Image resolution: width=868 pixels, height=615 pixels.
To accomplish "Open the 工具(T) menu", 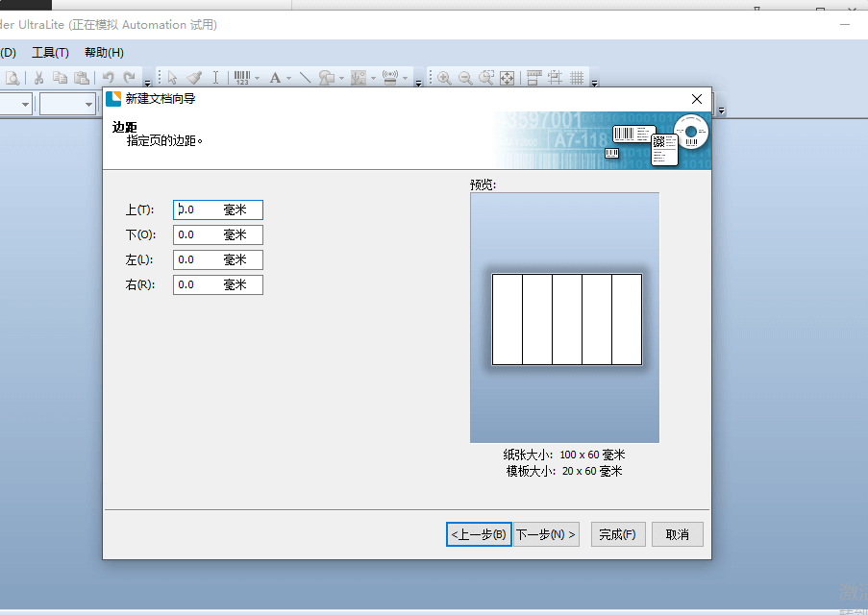I will pyautogui.click(x=50, y=53).
